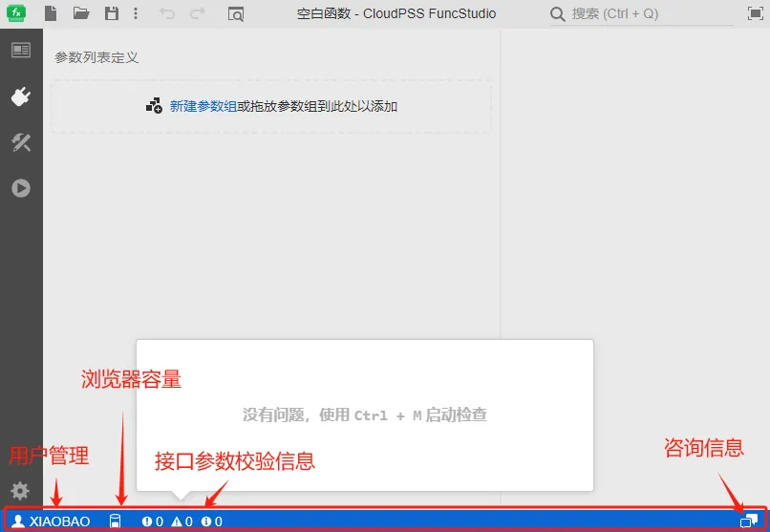Click the redo arrow

click(198, 13)
